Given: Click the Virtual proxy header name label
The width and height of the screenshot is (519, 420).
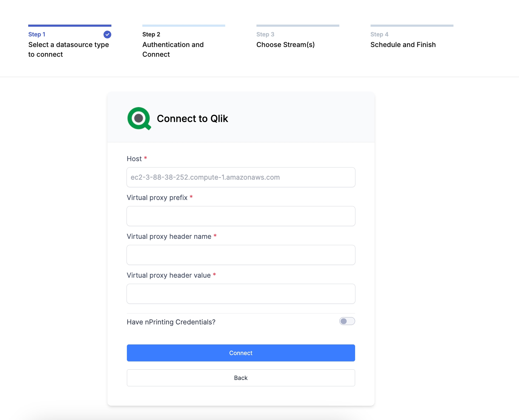Looking at the screenshot, I should point(169,236).
